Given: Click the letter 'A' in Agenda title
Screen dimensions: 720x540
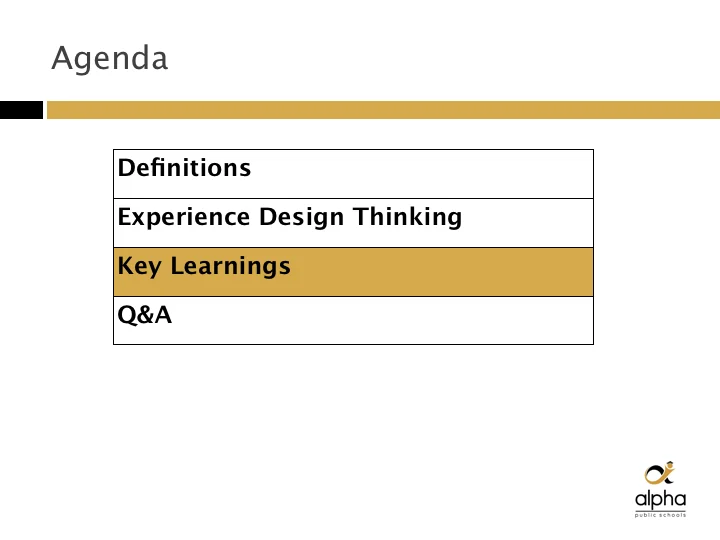Looking at the screenshot, I should coord(64,58).
